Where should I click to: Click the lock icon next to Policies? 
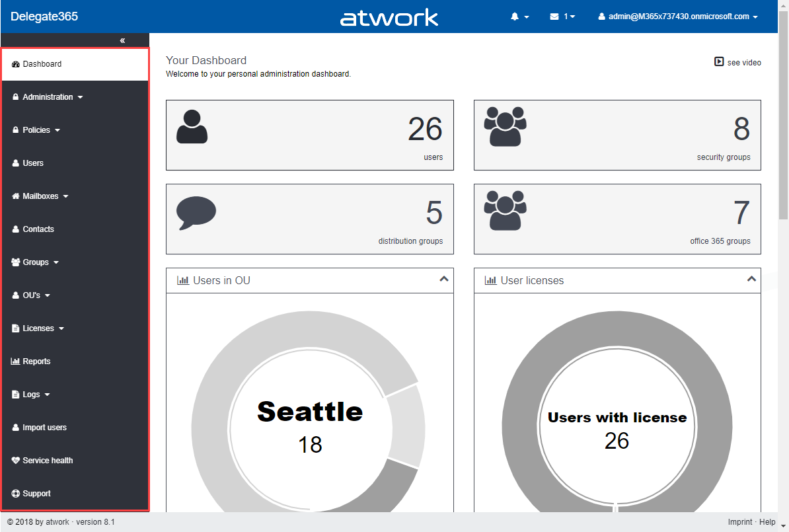tap(16, 130)
